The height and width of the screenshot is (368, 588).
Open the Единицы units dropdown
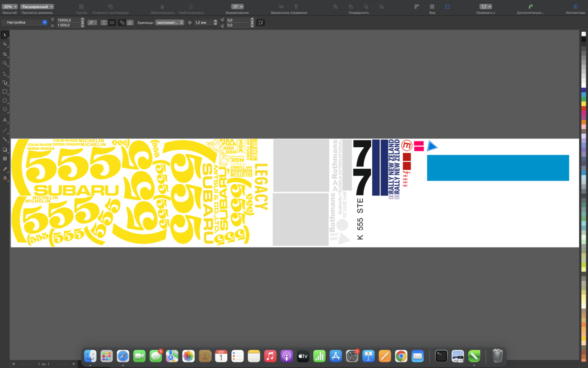coord(170,23)
